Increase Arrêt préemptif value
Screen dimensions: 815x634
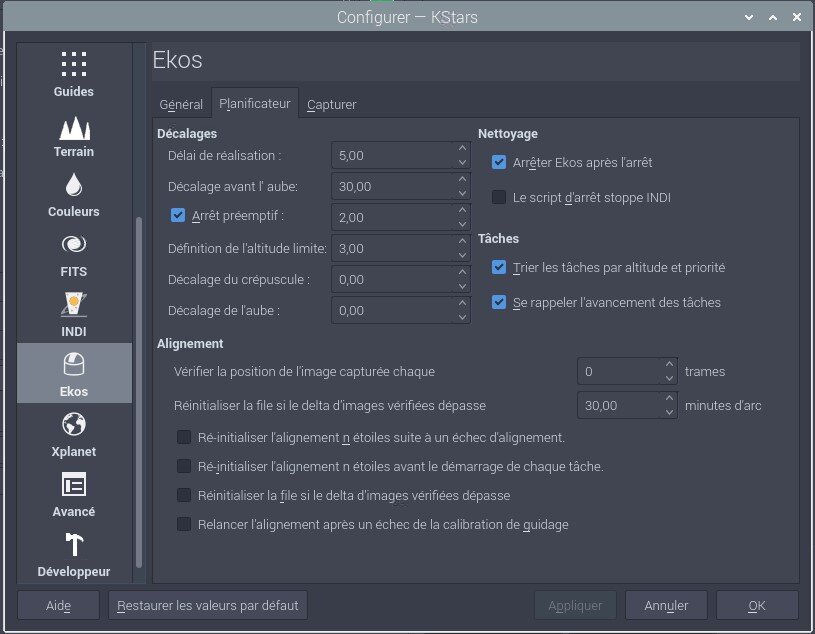(462, 210)
